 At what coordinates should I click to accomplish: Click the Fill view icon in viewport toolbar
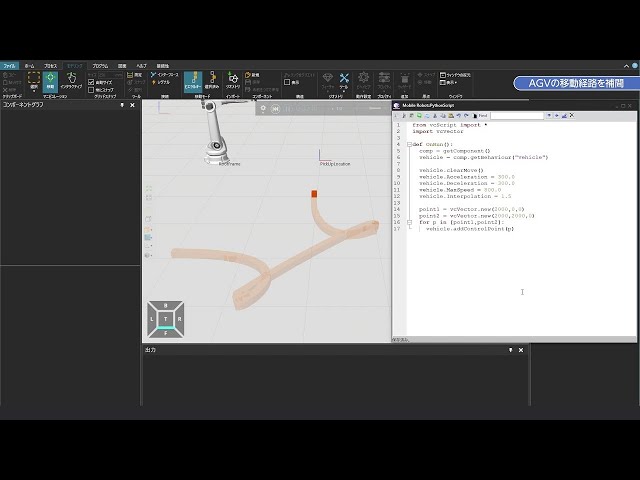[x=149, y=189]
